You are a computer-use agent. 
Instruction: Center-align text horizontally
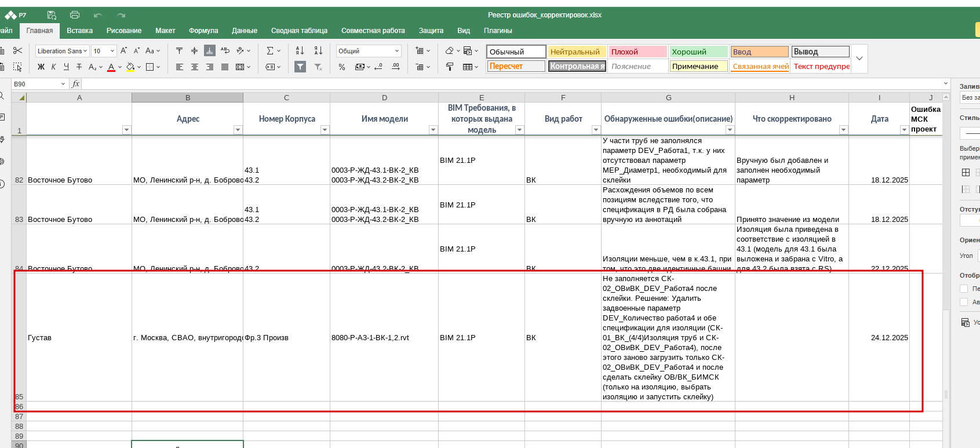tap(195, 67)
